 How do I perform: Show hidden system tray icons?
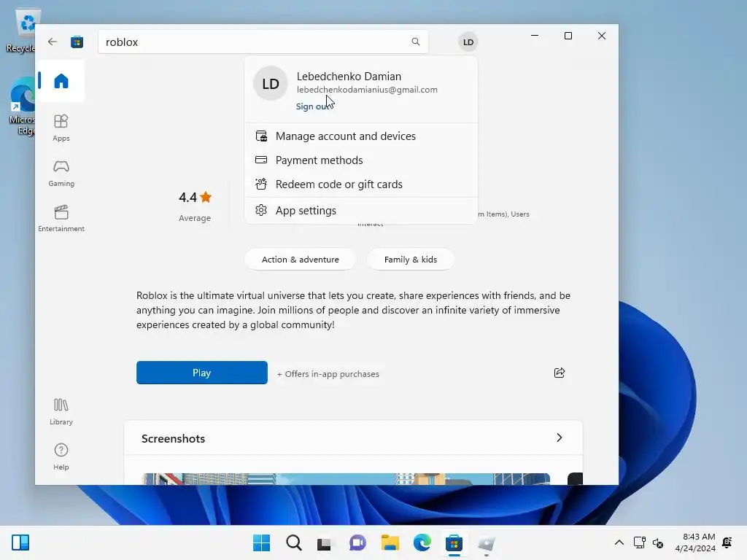pos(619,542)
